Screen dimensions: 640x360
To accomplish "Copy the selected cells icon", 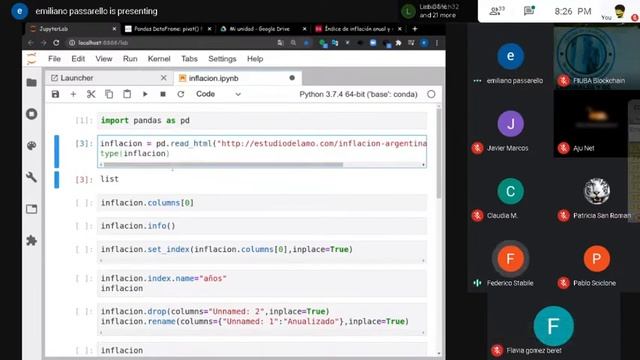I will pyautogui.click(x=109, y=94).
